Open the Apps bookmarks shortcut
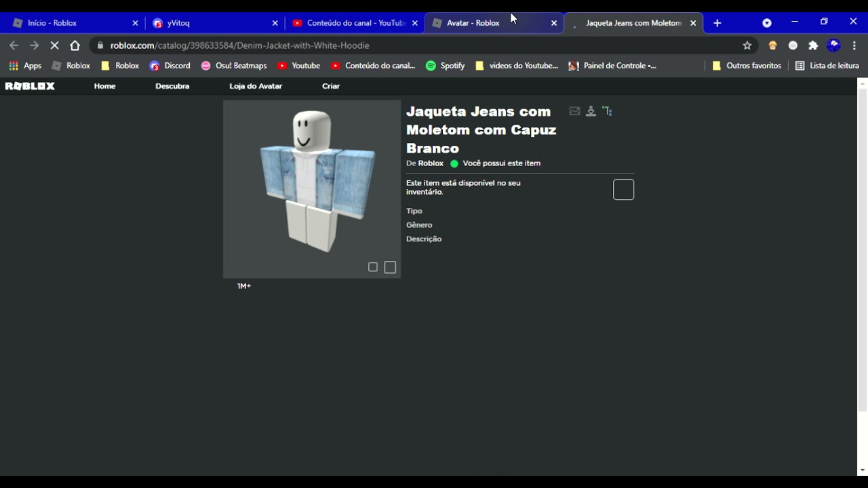The image size is (868, 488). pyautogui.click(x=25, y=66)
